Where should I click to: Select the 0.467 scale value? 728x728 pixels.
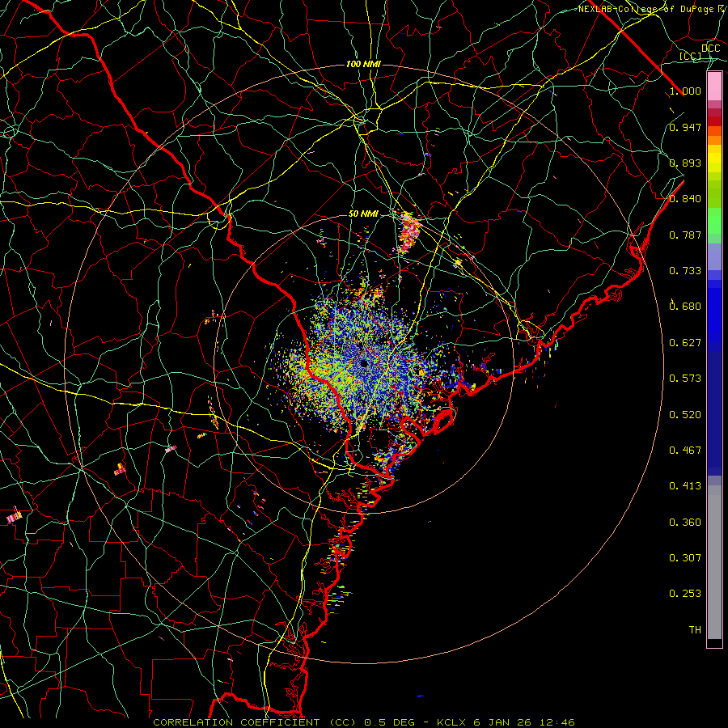685,451
